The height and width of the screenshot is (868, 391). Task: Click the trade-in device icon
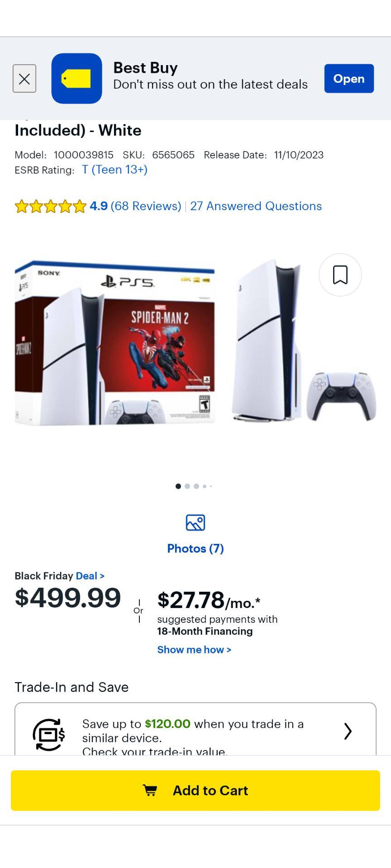(49, 735)
